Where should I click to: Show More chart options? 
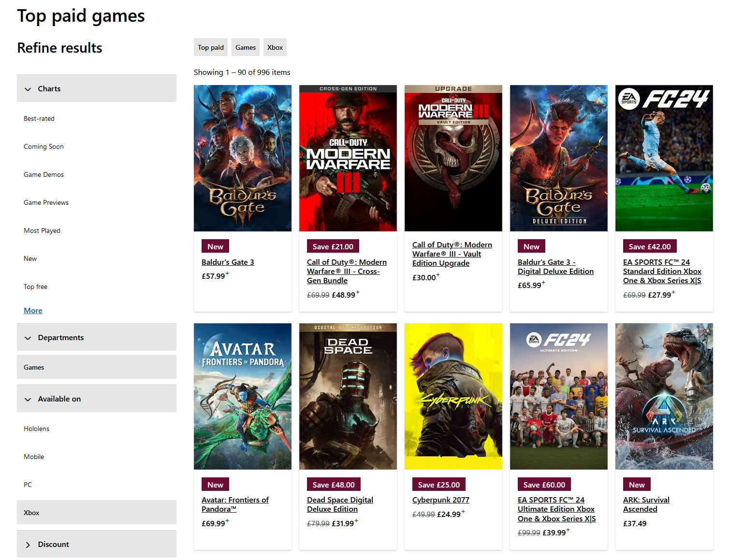pyautogui.click(x=33, y=310)
